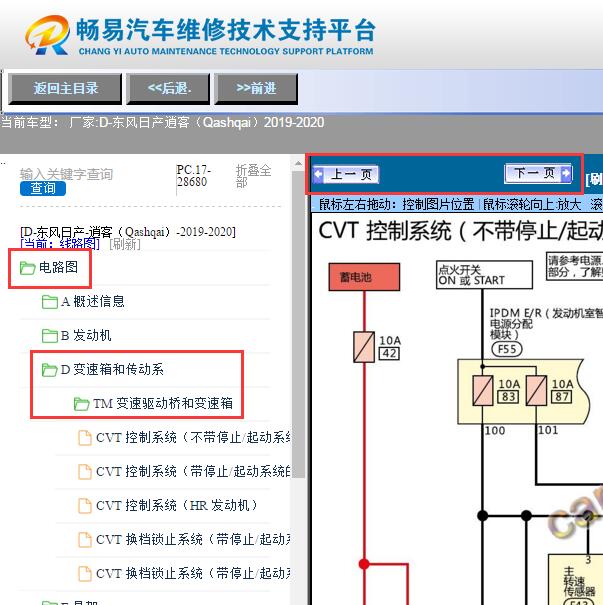Go to next page with 下一页
The height and width of the screenshot is (605, 603).
point(538,174)
